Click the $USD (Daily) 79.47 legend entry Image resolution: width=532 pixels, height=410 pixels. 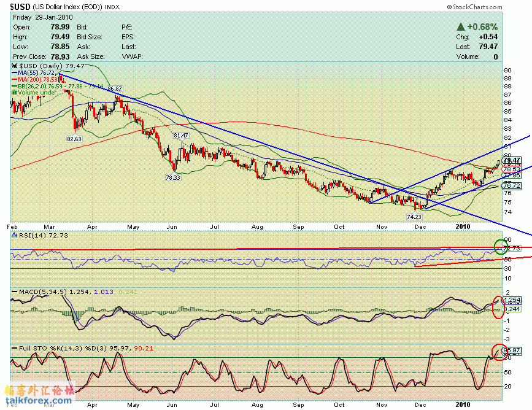[51, 66]
